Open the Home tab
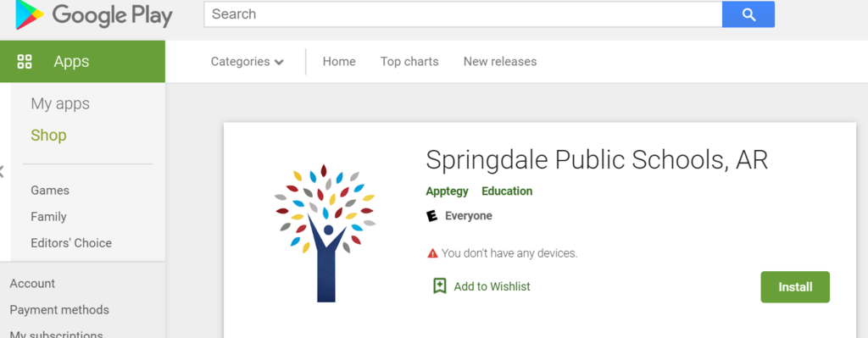The width and height of the screenshot is (868, 338). pyautogui.click(x=339, y=61)
